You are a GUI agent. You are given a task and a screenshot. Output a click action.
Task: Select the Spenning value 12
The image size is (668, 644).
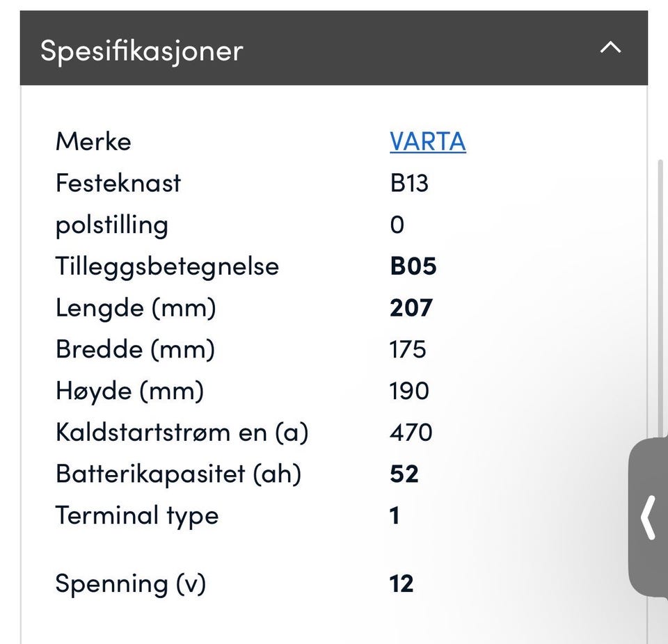click(x=401, y=583)
